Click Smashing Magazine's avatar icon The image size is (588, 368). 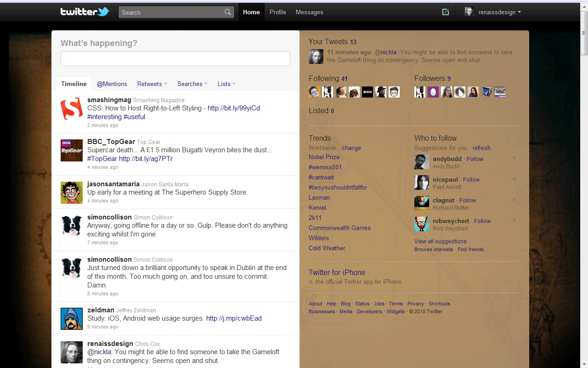pyautogui.click(x=72, y=109)
